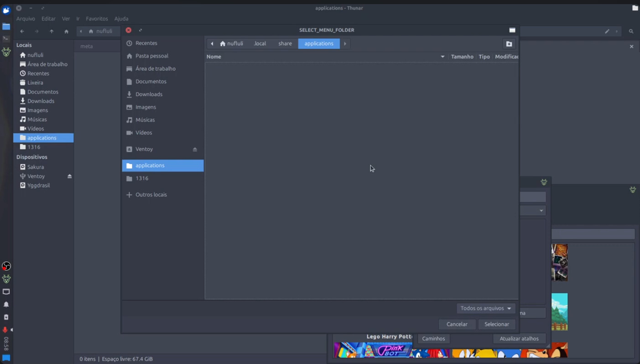Open the Arquivo menu
Viewport: 640px width, 364px height.
[26, 19]
